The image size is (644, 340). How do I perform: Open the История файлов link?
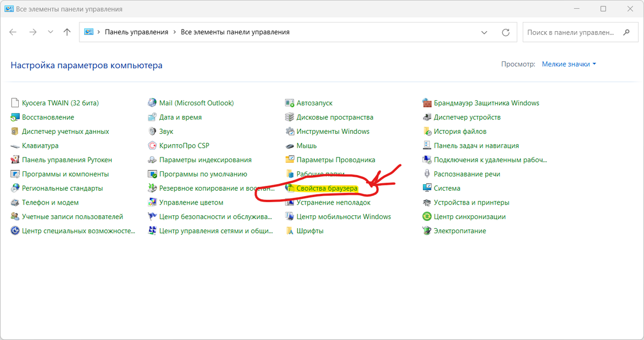[460, 132]
